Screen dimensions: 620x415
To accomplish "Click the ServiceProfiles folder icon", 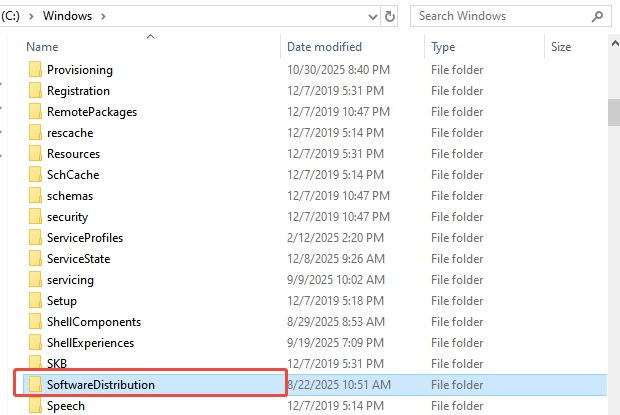I will (35, 238).
